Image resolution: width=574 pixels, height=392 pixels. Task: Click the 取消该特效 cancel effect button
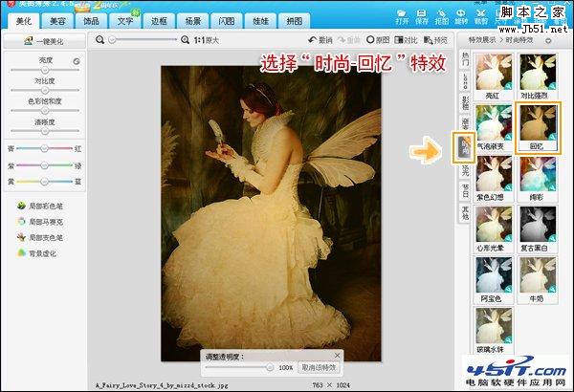pos(319,367)
